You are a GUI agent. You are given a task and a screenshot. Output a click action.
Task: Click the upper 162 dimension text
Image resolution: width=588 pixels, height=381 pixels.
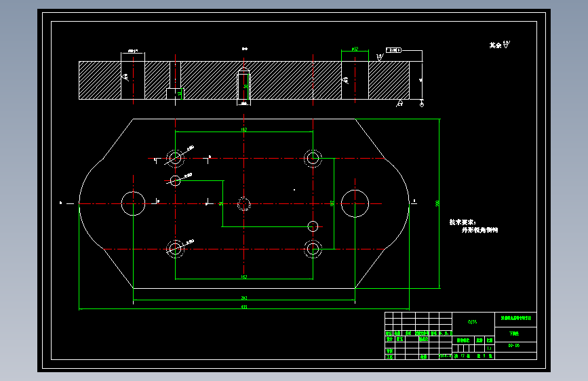244,129
